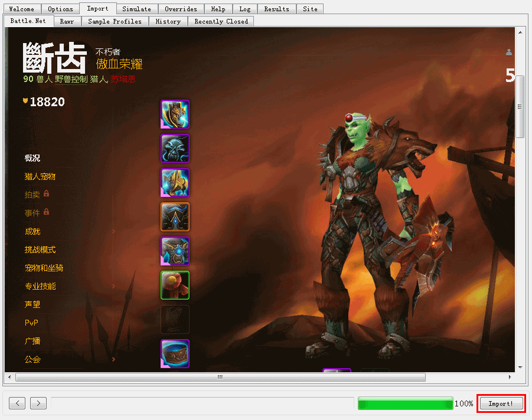Click the guild name 傲血荣耀

pos(119,64)
